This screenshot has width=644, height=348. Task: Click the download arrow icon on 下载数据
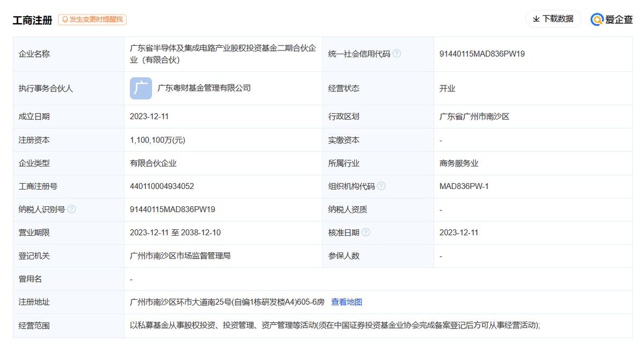tap(536, 19)
